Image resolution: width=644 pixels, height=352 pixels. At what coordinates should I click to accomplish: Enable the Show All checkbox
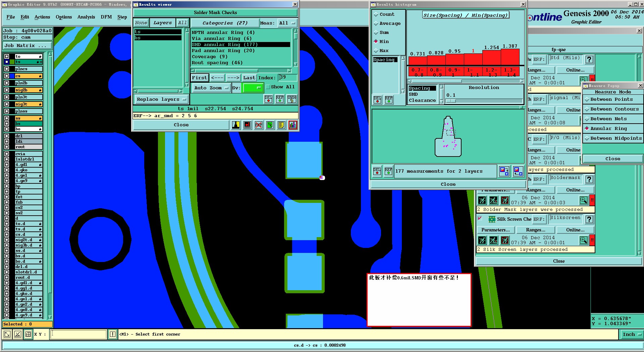click(268, 87)
